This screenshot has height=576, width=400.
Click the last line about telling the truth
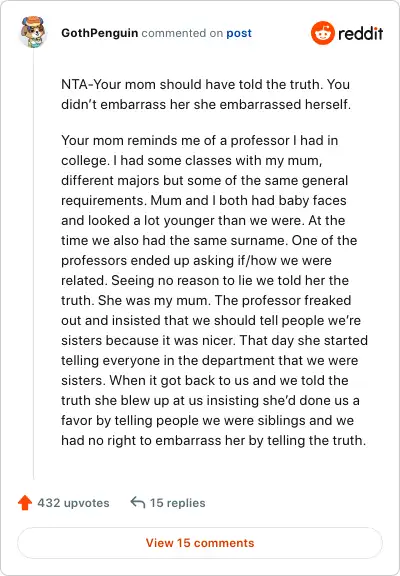pyautogui.click(x=213, y=440)
